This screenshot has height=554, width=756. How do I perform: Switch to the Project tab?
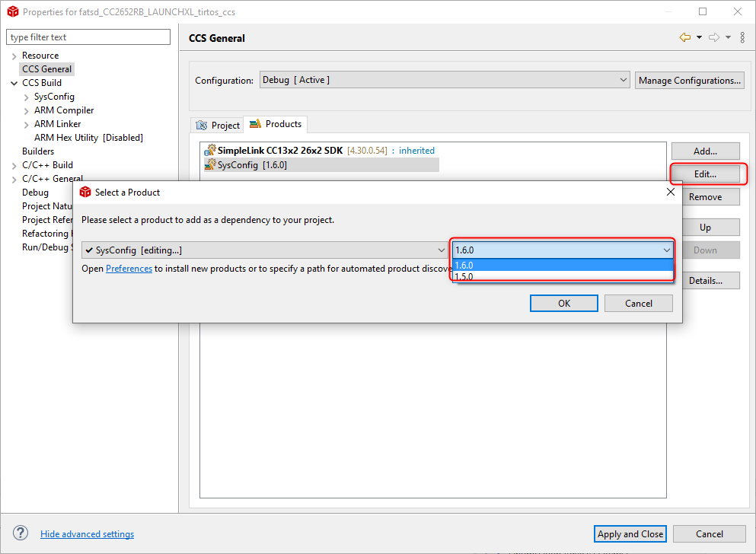[x=218, y=126]
